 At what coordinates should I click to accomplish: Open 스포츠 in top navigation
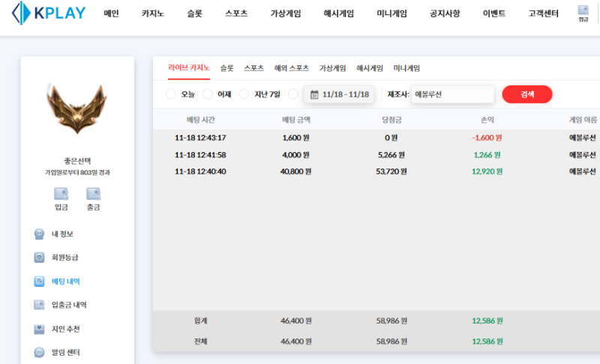pos(236,13)
